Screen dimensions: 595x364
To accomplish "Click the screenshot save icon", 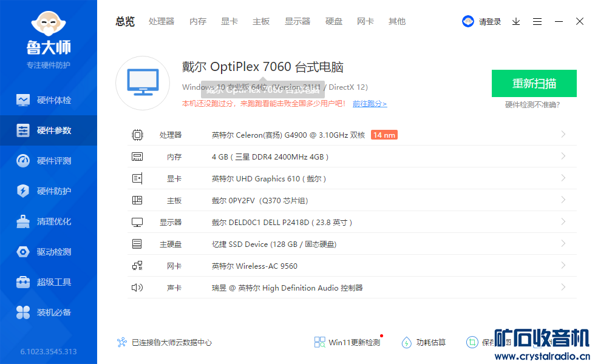I will pyautogui.click(x=472, y=342).
